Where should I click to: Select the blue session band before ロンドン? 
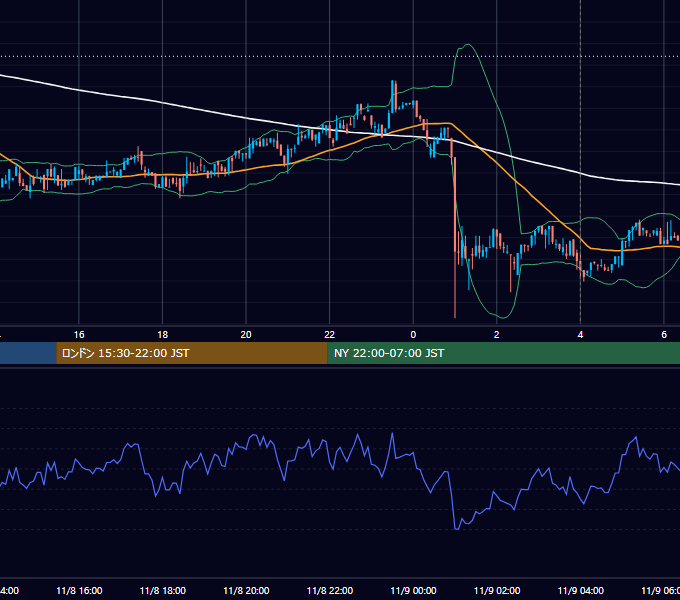(x=28, y=353)
